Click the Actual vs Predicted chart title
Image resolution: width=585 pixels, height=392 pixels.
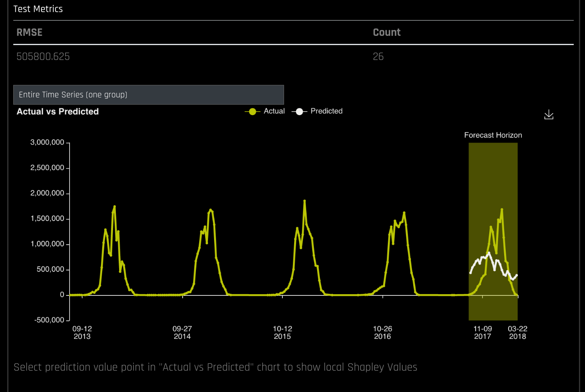(x=58, y=111)
